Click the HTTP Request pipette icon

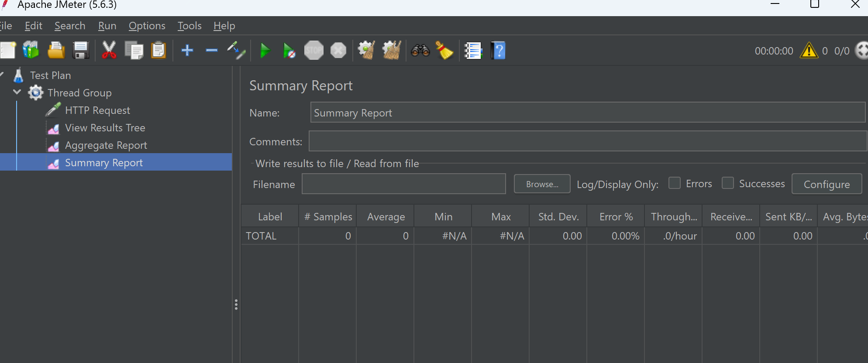tap(53, 110)
